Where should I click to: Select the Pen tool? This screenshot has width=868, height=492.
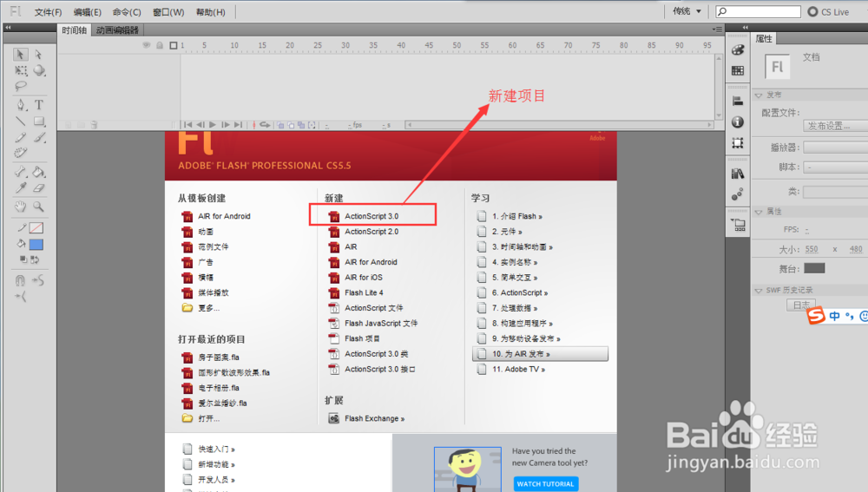[x=21, y=105]
